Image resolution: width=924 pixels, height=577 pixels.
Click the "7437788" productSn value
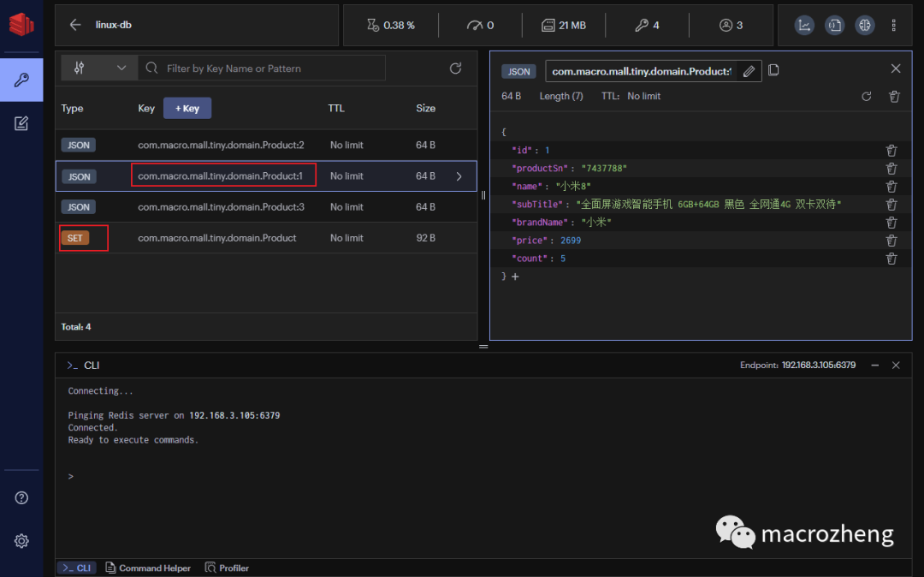[604, 169]
